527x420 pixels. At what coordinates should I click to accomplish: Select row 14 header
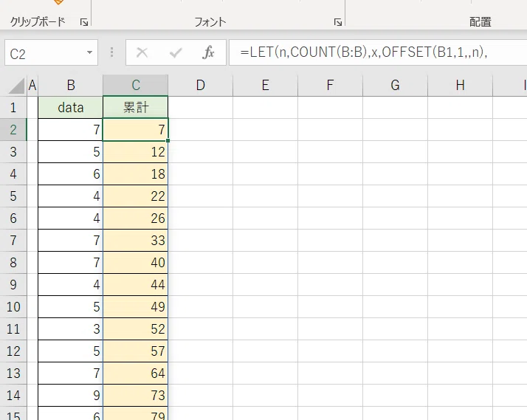[x=13, y=396]
